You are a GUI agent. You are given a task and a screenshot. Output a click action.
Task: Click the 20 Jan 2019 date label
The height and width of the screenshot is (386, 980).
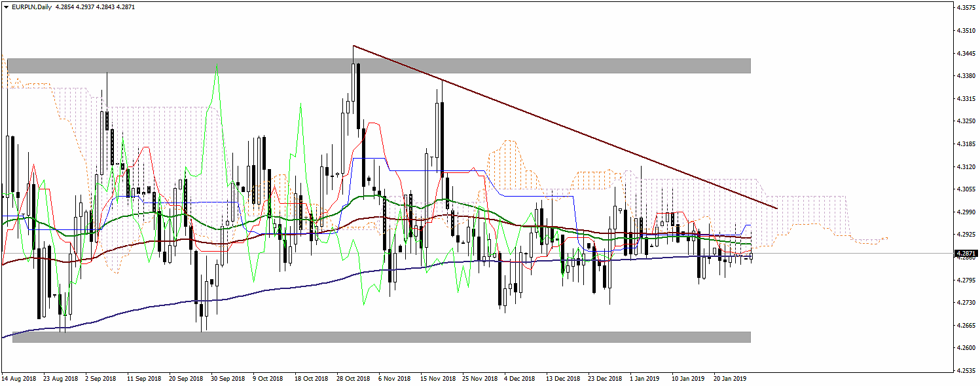click(x=730, y=379)
